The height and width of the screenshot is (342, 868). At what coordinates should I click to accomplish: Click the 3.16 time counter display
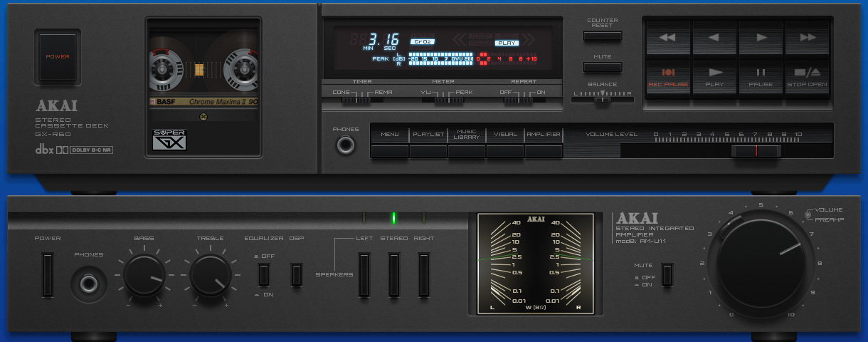(383, 40)
